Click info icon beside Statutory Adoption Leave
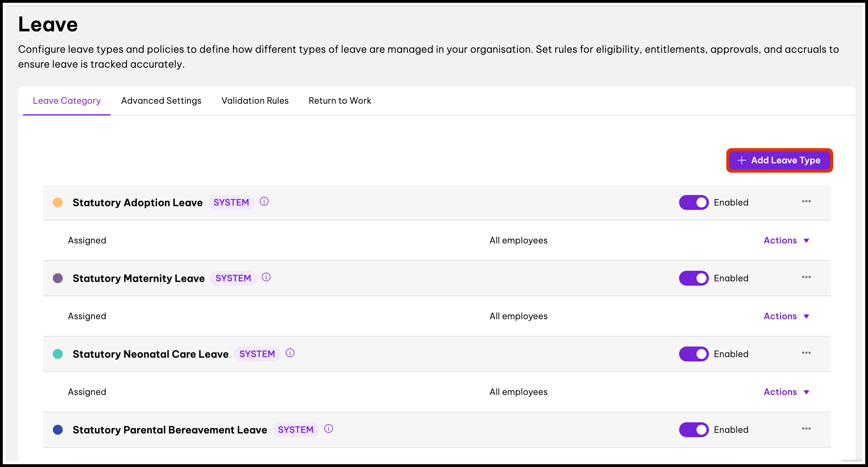 264,201
